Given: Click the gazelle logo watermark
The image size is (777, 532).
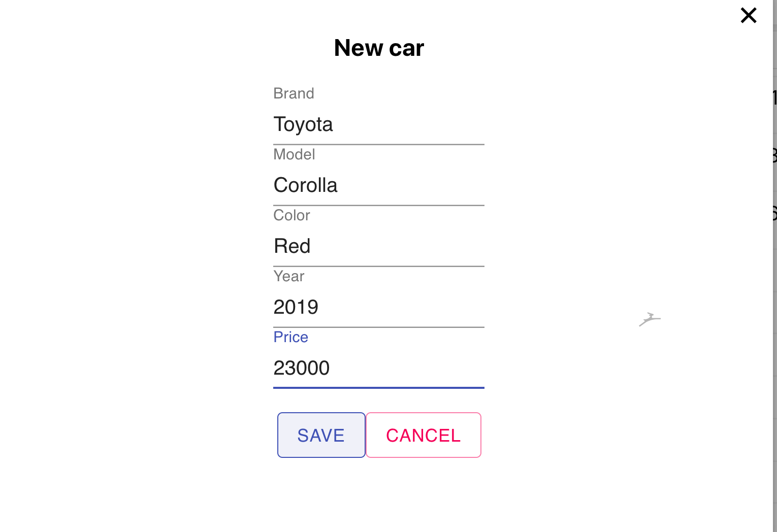Looking at the screenshot, I should coord(650,319).
